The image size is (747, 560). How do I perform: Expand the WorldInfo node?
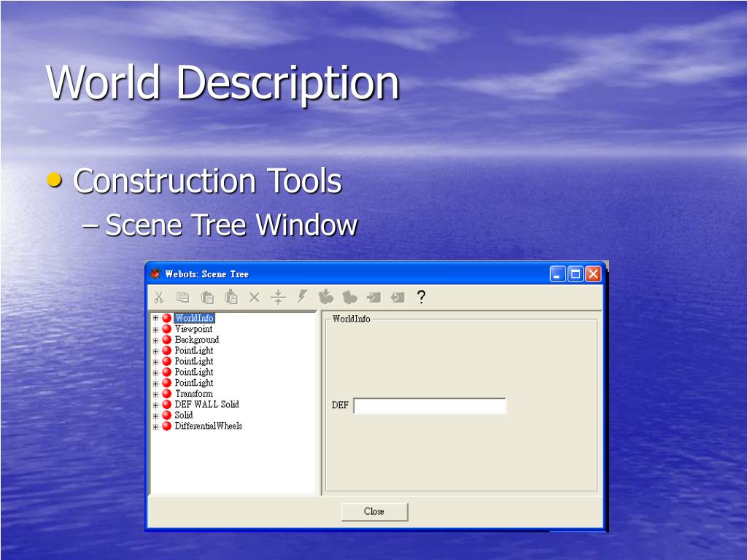[x=155, y=318]
